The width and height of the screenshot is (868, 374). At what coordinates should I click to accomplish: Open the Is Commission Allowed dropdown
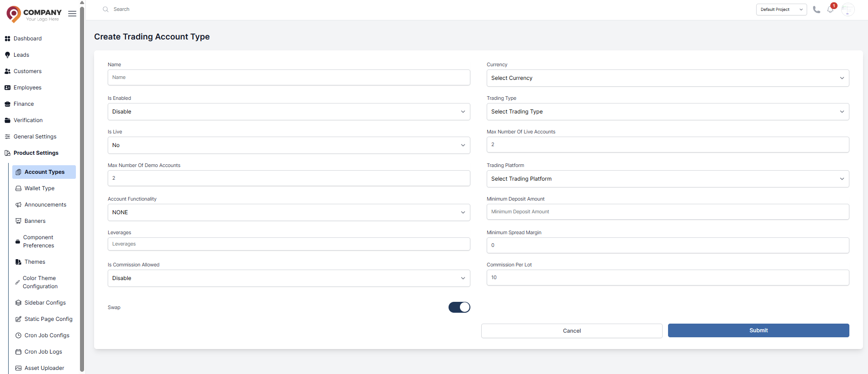[289, 278]
